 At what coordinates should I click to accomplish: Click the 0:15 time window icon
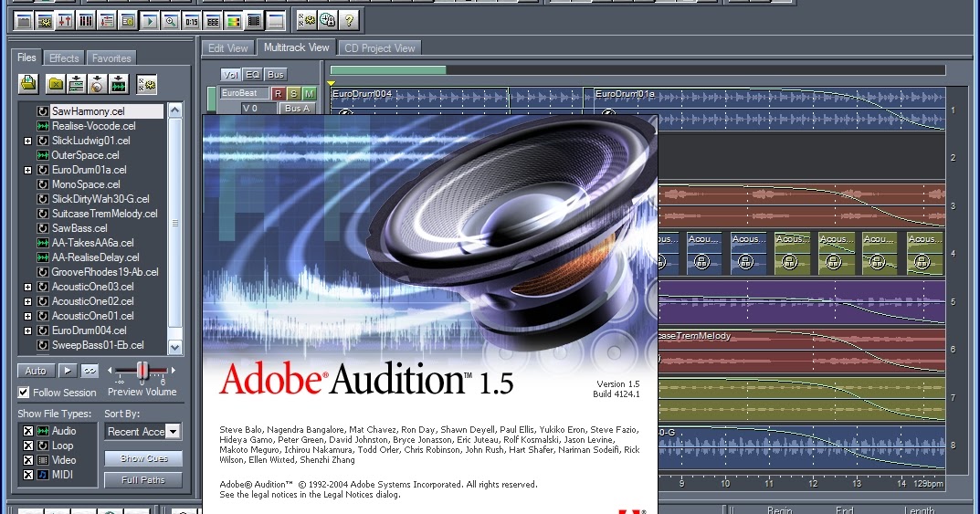click(x=191, y=22)
